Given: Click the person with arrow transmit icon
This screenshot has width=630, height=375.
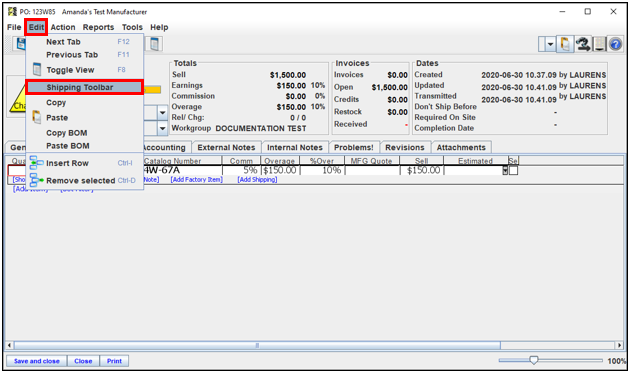Looking at the screenshot, I should coord(583,44).
